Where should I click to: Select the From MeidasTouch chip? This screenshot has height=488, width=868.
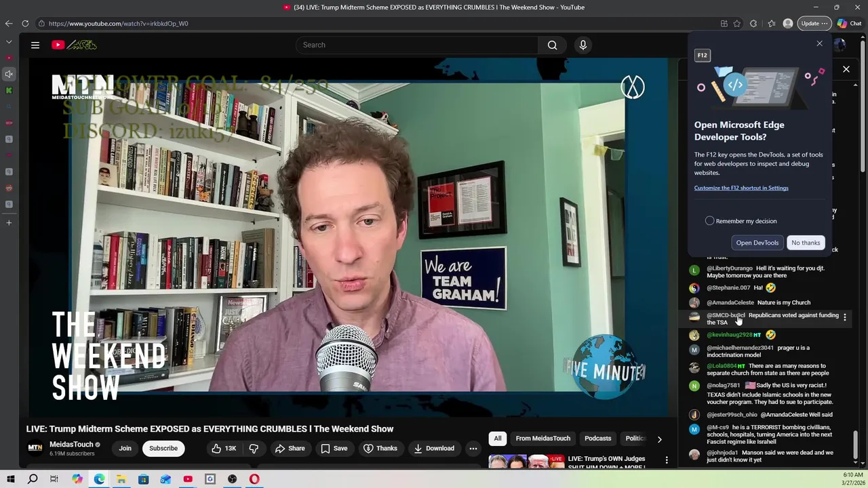pyautogui.click(x=542, y=439)
